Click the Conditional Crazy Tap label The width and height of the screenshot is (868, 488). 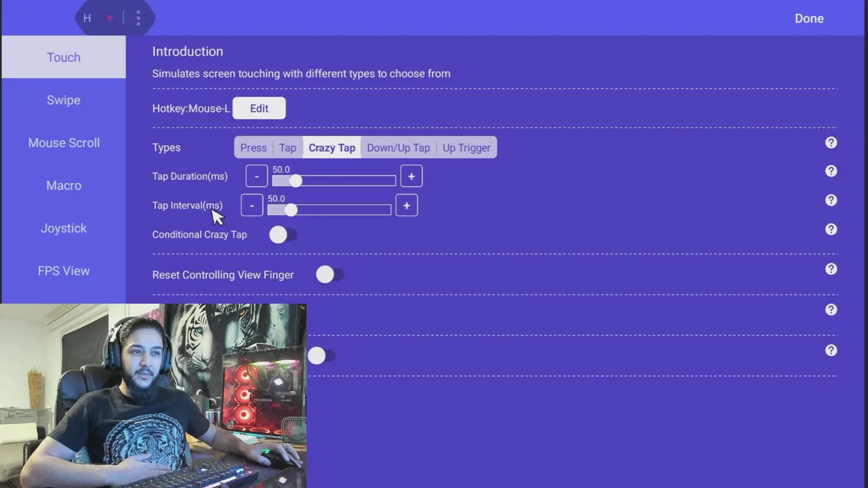[199, 235]
